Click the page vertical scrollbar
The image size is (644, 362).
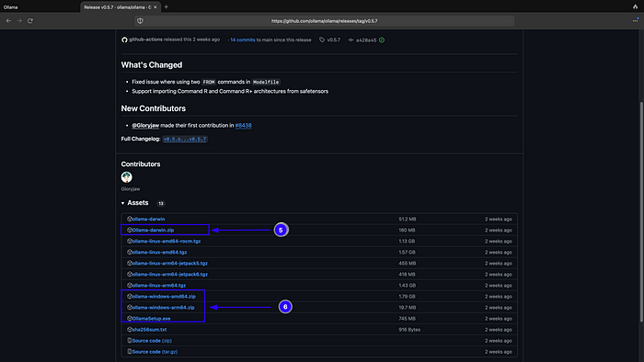(641, 212)
